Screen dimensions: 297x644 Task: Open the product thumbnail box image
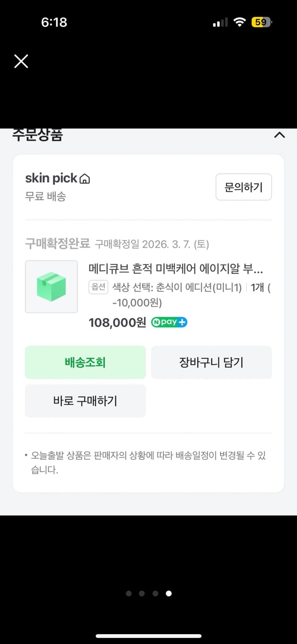(x=51, y=286)
